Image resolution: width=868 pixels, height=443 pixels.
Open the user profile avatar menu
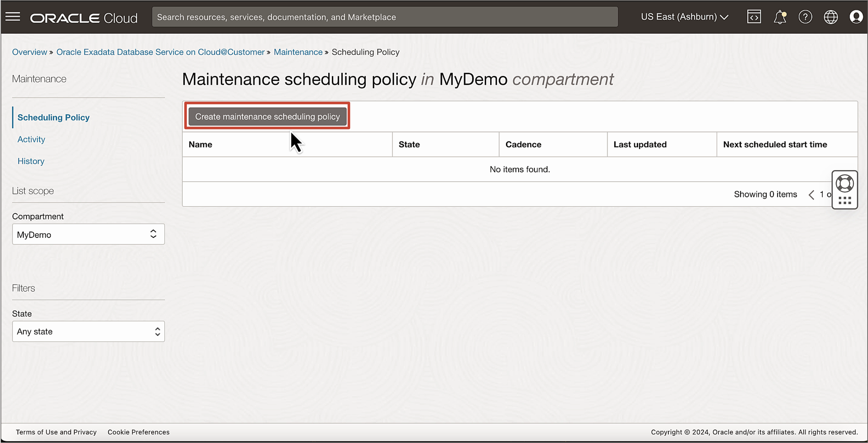(856, 16)
